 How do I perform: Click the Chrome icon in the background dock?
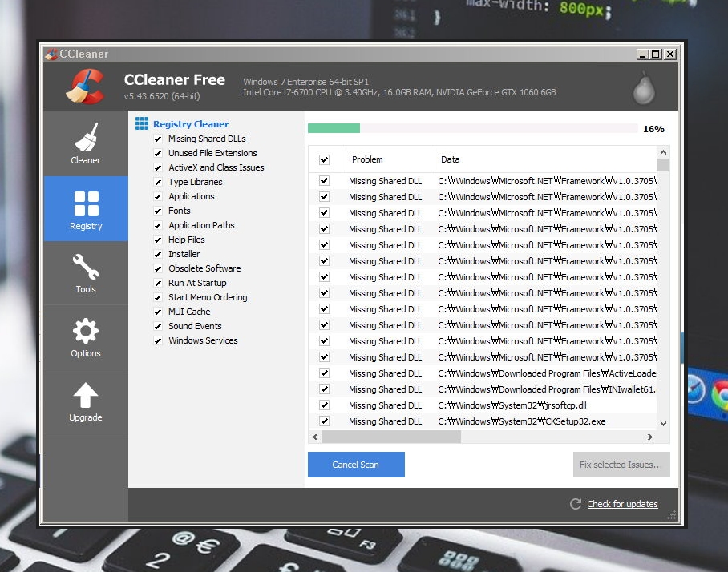[x=720, y=393]
